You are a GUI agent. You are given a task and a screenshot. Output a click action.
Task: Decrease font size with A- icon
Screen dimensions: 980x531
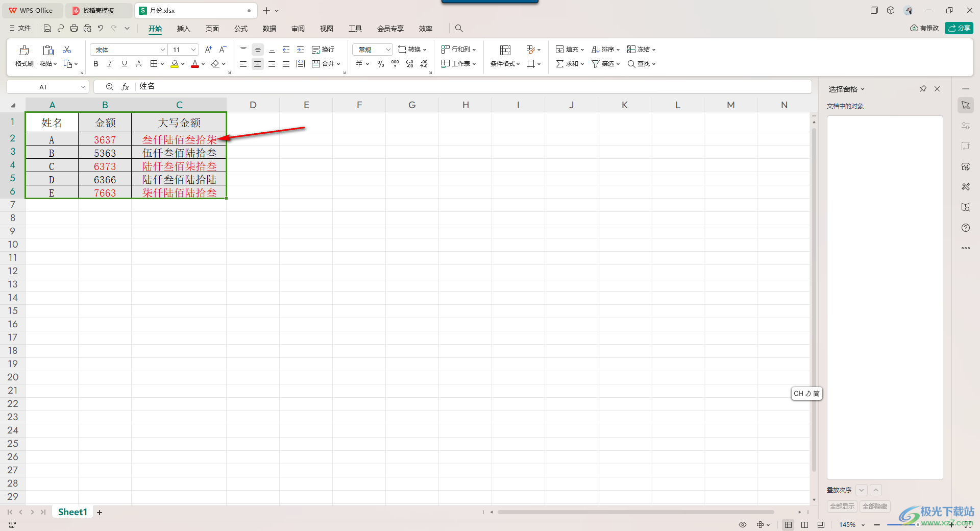pos(223,50)
